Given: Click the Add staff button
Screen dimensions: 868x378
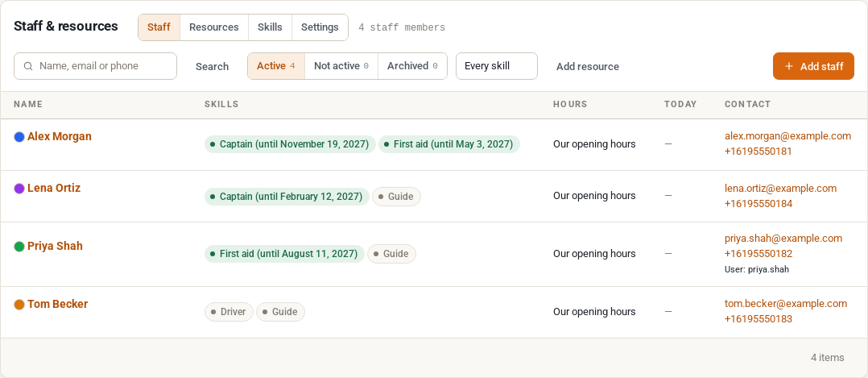Looking at the screenshot, I should click(813, 67).
